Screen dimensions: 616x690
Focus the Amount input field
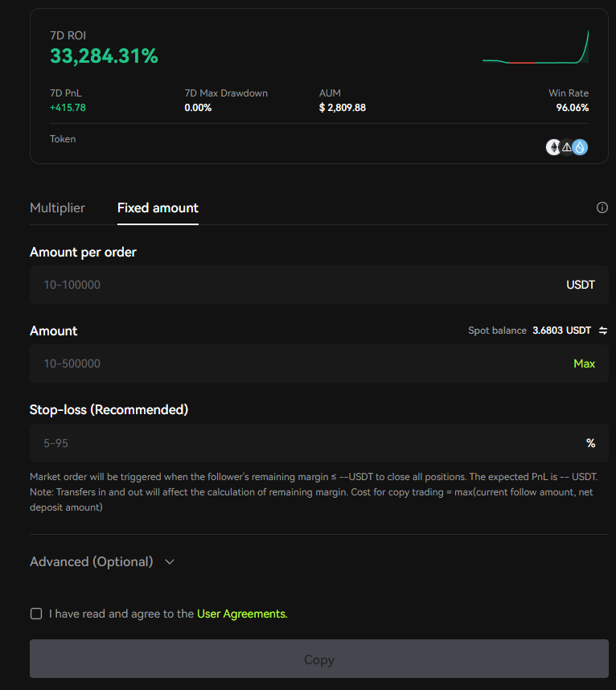(319, 363)
